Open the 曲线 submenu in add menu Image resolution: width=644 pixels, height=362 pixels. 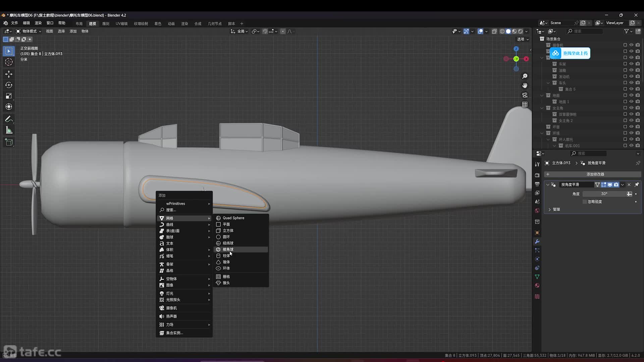point(184,225)
